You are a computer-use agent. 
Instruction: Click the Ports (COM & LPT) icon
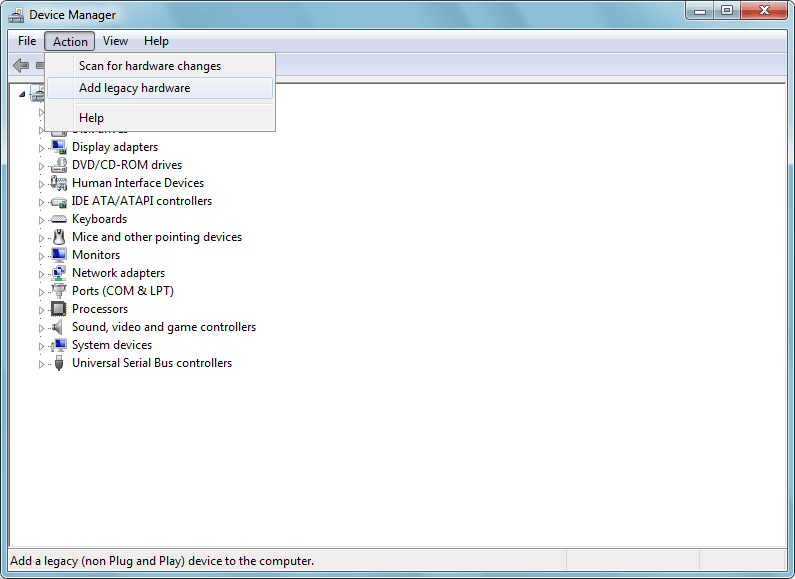[x=59, y=291]
